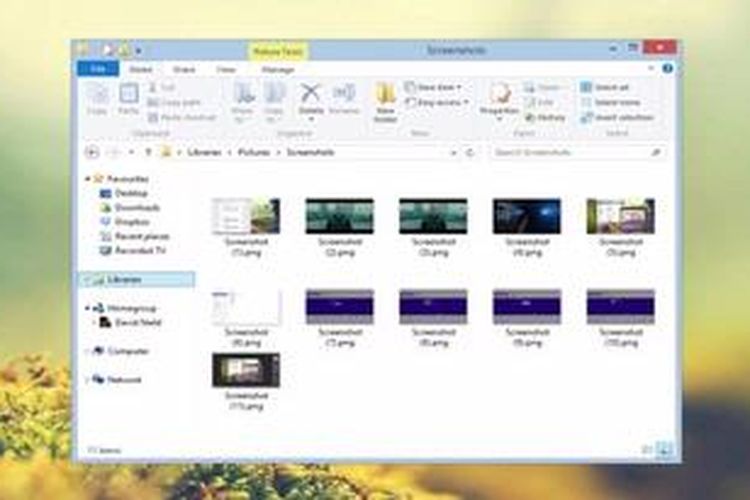Click Select all in the ribbon

(x=610, y=88)
